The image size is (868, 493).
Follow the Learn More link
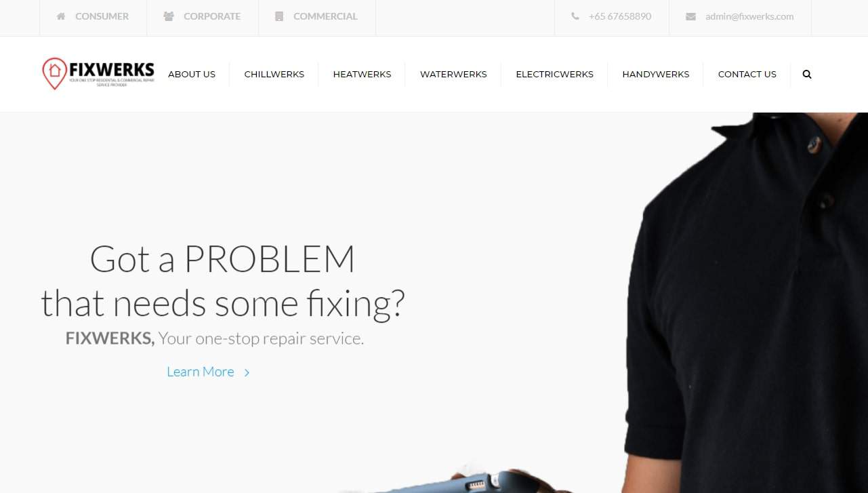(200, 372)
